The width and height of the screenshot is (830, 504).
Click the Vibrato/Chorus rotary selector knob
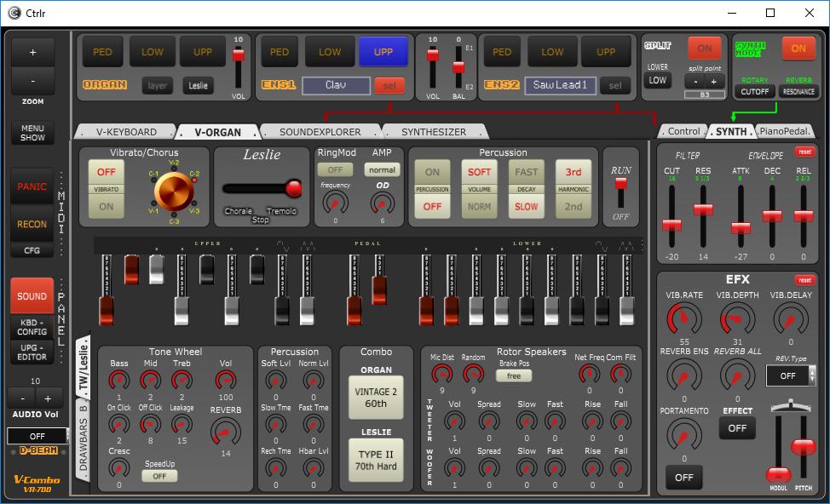point(174,192)
